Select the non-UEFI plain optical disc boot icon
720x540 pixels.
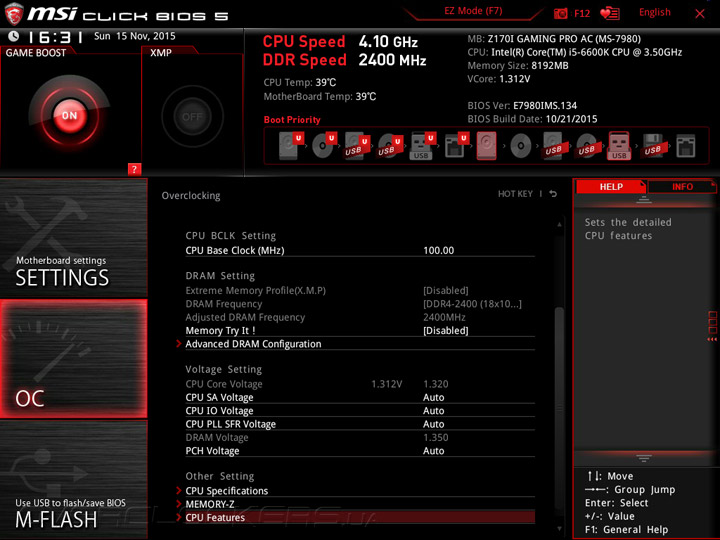(x=521, y=146)
